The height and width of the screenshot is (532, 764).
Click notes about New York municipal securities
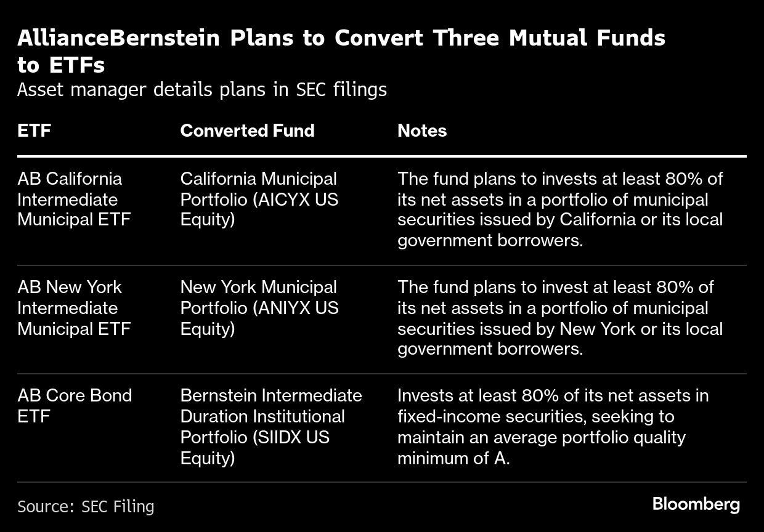coord(559,318)
